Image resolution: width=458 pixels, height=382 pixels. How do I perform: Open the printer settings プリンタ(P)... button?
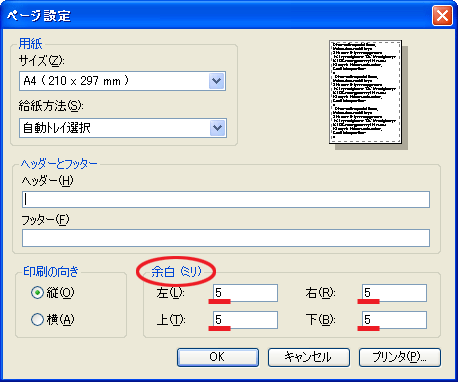[x=400, y=357]
